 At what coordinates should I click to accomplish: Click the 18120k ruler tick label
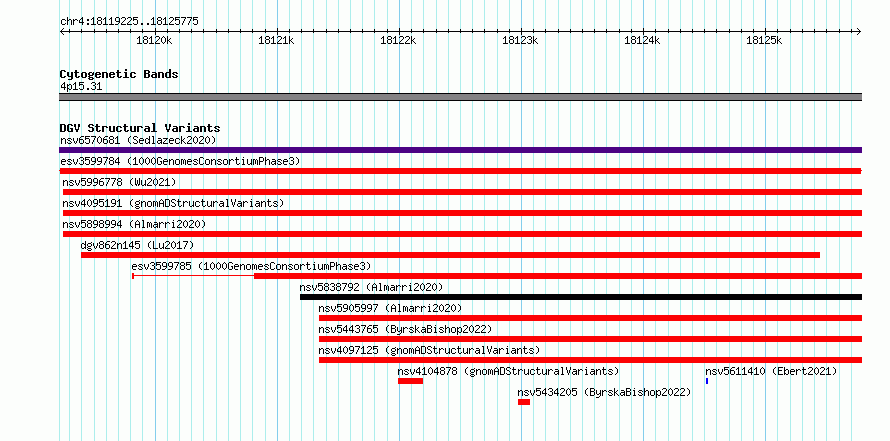154,40
